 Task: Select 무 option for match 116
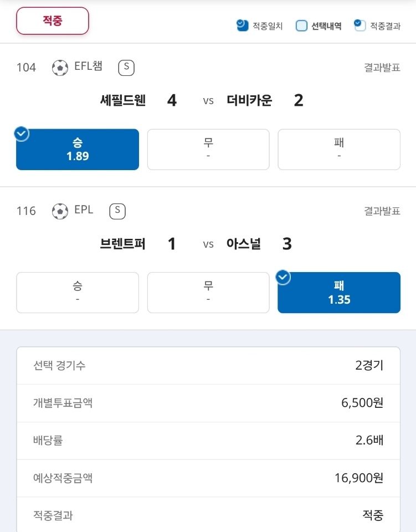point(208,293)
